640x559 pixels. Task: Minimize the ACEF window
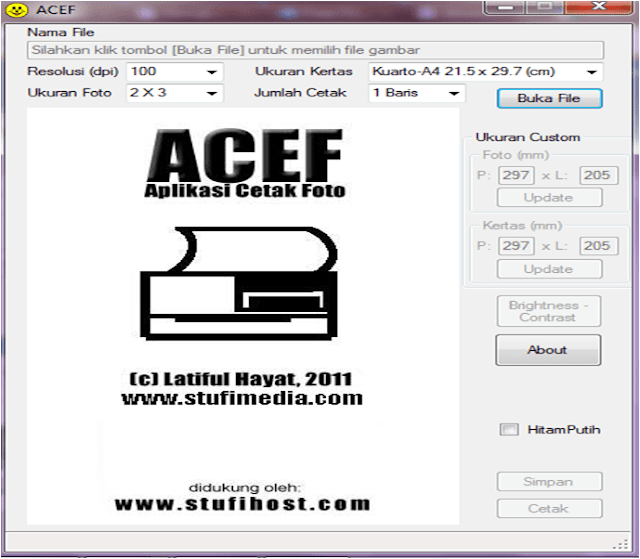(504, 7)
